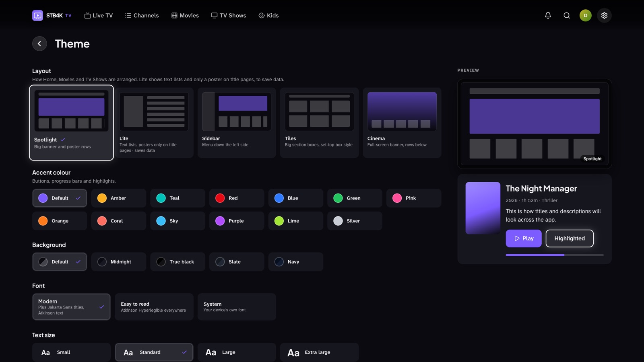
Task: Pick the Easy to read font
Action: [x=154, y=307]
